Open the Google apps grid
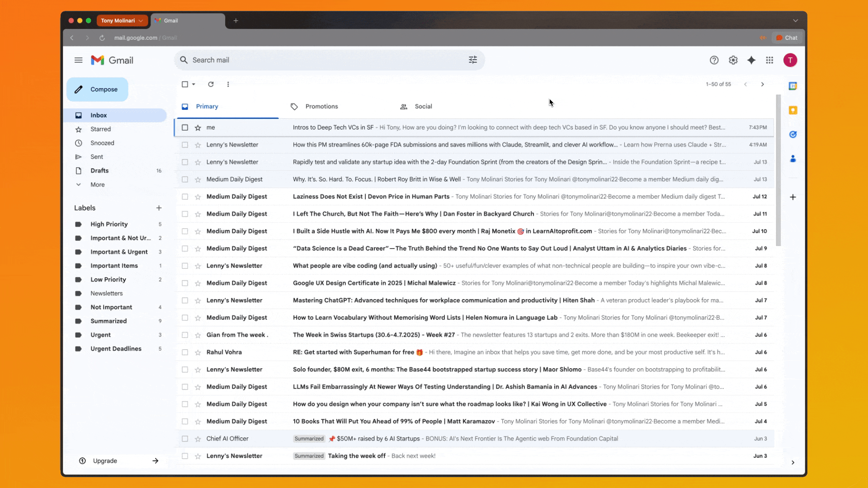 [769, 60]
